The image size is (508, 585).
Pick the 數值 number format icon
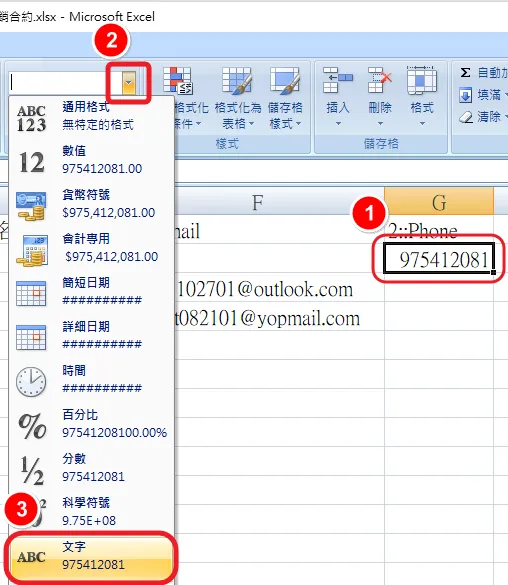[31, 162]
